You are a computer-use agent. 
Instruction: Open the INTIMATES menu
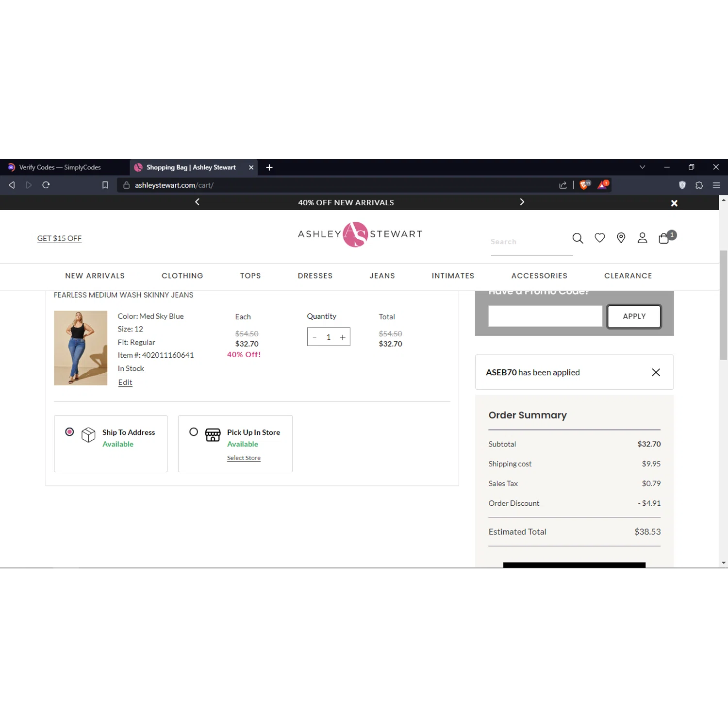[x=453, y=276]
